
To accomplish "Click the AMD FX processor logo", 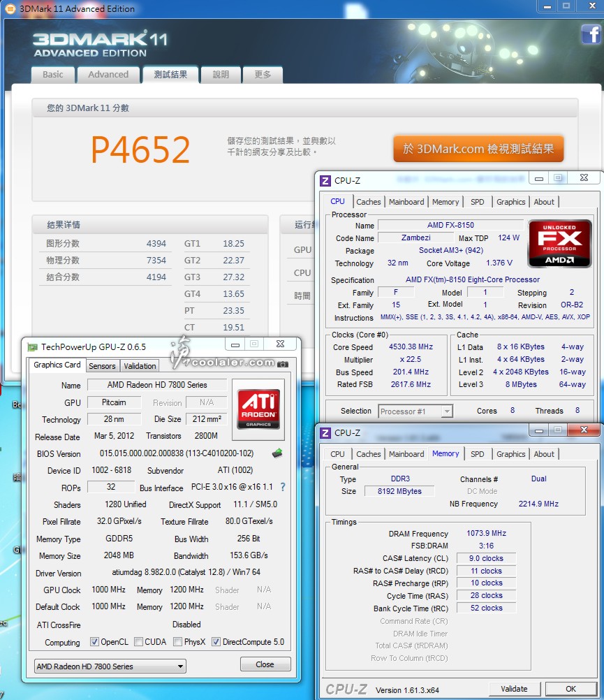I will pos(559,243).
